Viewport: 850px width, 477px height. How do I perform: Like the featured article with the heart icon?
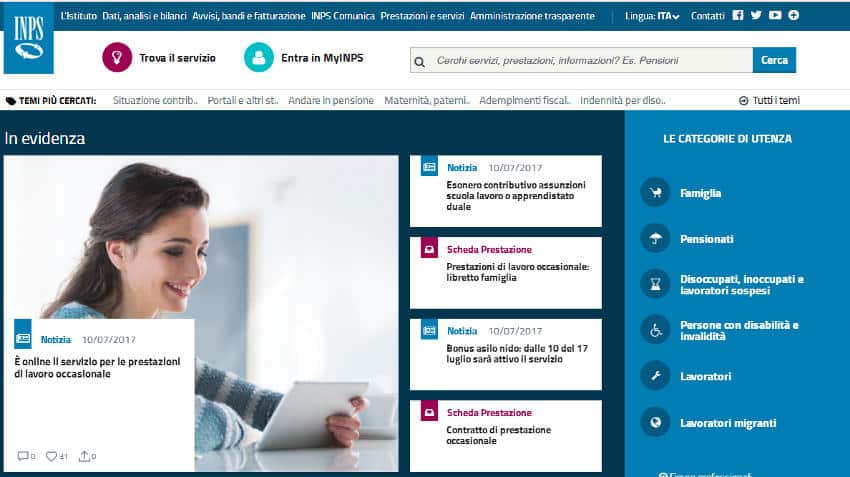pos(51,456)
